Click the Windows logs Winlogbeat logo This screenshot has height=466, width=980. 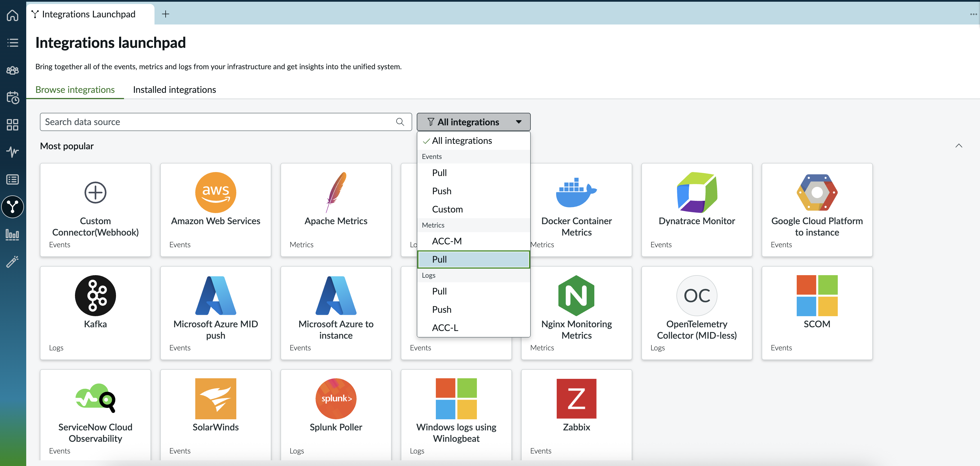click(x=456, y=399)
